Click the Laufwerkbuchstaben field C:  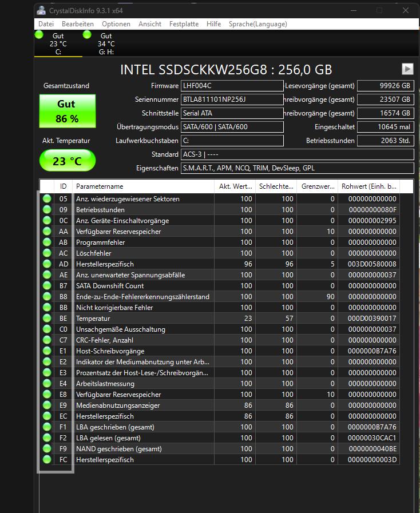point(232,141)
